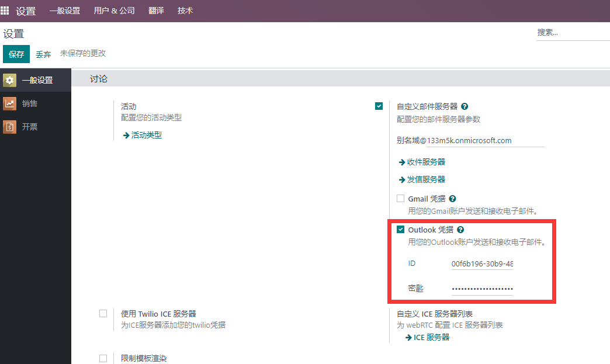Click the 自定义 ICE 服务器列表 label
610x364 pixels.
[x=435, y=314]
